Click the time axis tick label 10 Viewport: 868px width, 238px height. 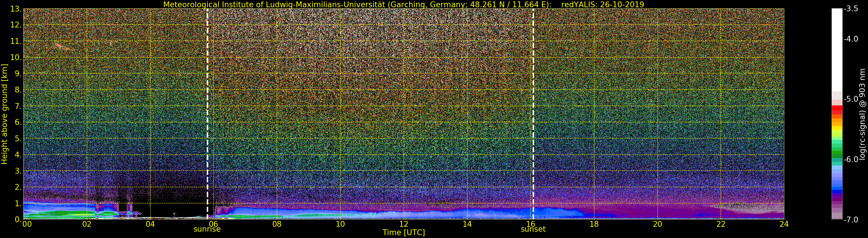pyautogui.click(x=340, y=224)
